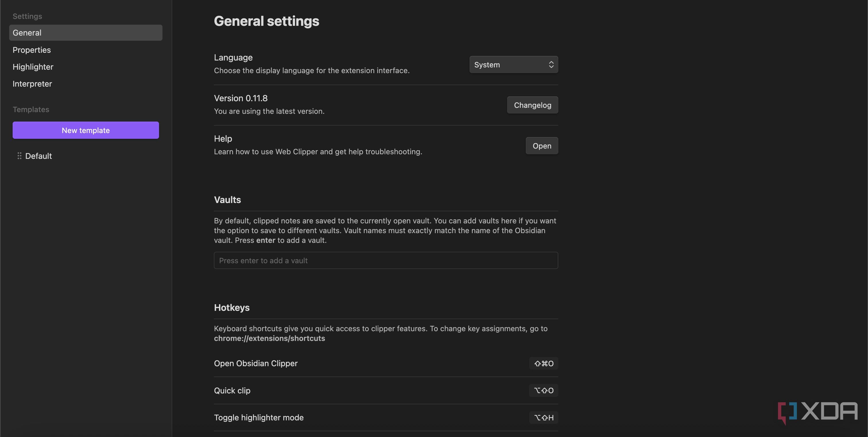Click the 'Help' row title
The width and height of the screenshot is (868, 437).
click(223, 139)
